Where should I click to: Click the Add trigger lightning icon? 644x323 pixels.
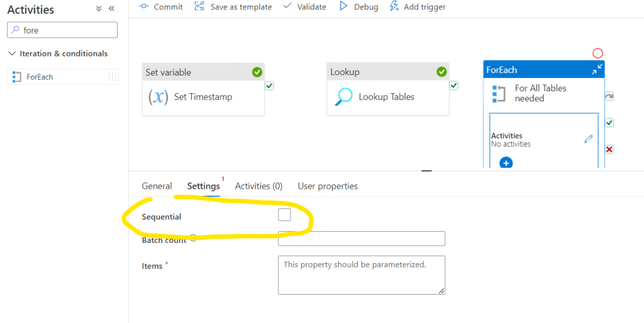coord(394,6)
